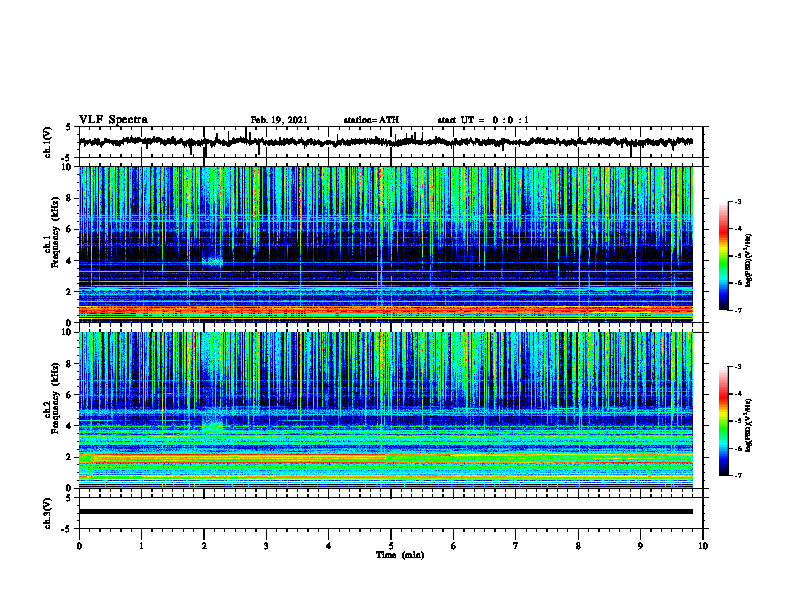
Task: Click the ch.2 colorbar "log(PSD)" unit label
Action: tap(749, 425)
